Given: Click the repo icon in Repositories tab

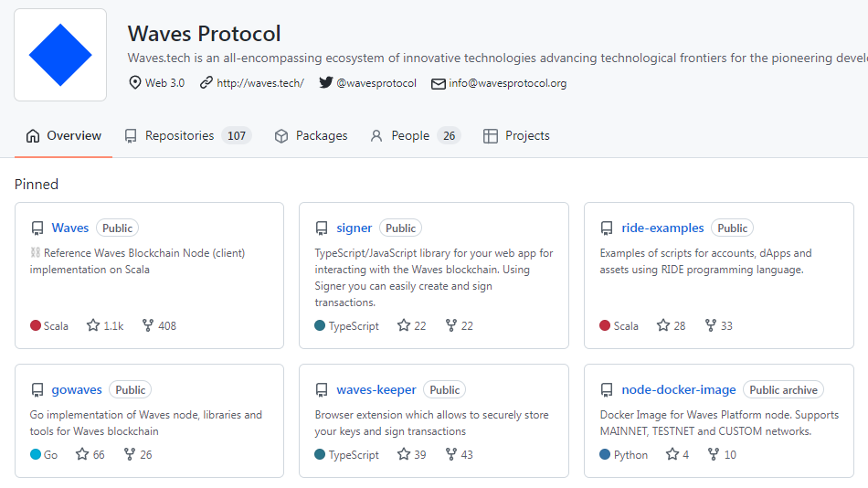Looking at the screenshot, I should pyautogui.click(x=131, y=136).
